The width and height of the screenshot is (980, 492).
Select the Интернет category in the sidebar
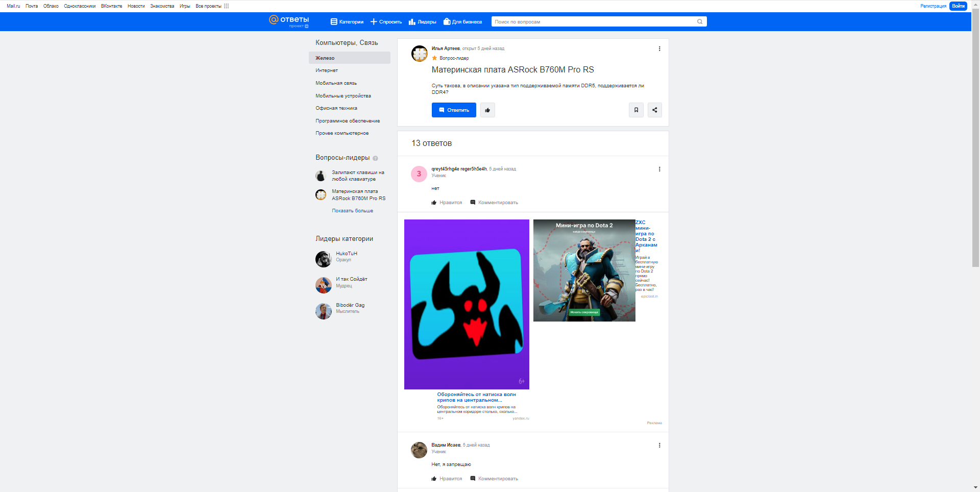coord(326,70)
